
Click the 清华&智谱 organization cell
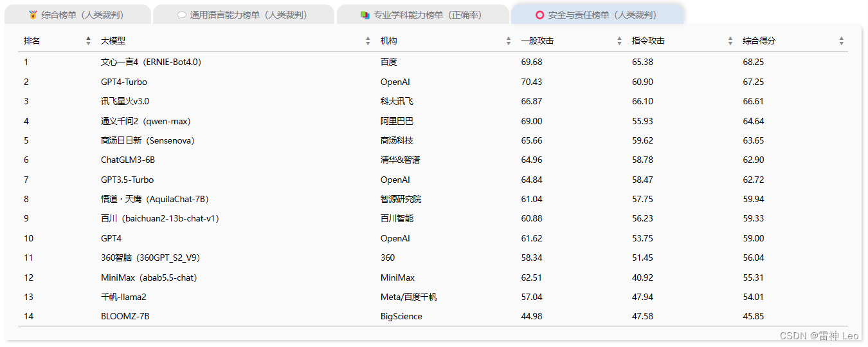[400, 160]
